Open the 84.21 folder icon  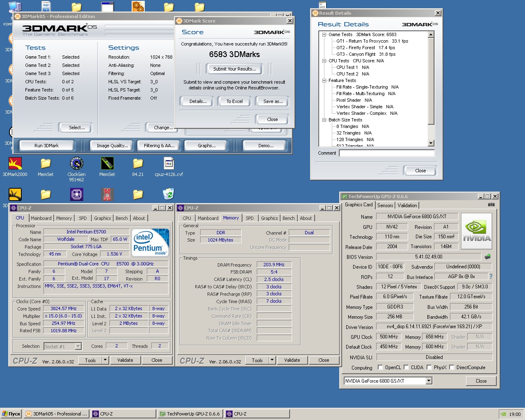click(x=138, y=163)
